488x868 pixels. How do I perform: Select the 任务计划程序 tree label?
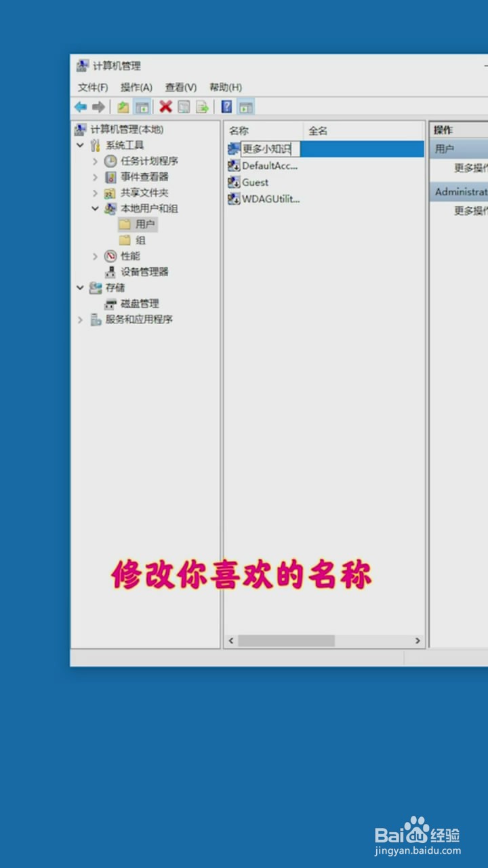[149, 161]
